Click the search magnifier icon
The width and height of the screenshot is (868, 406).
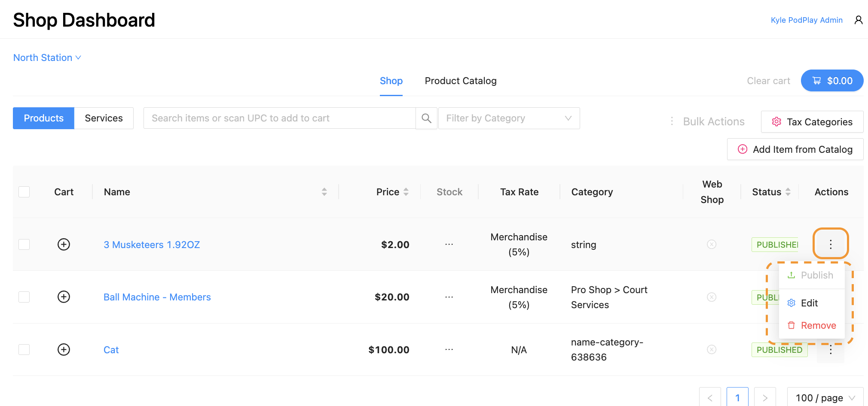426,118
